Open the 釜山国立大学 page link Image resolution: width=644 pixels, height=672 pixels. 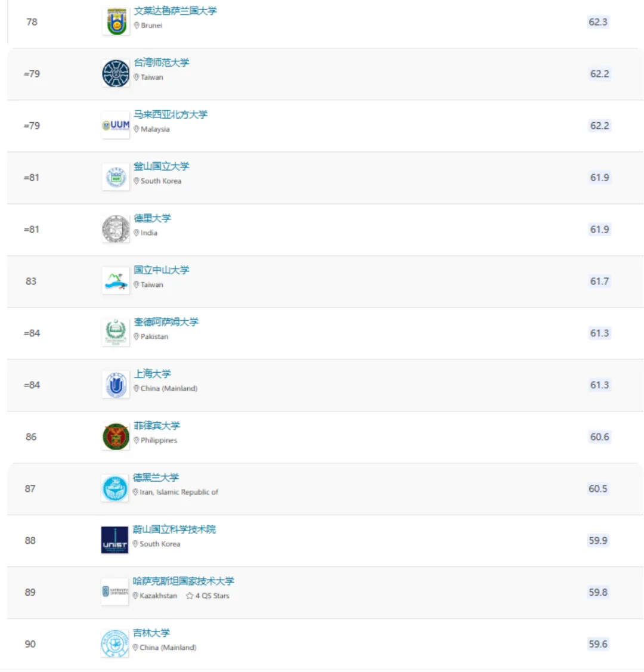coord(161,166)
